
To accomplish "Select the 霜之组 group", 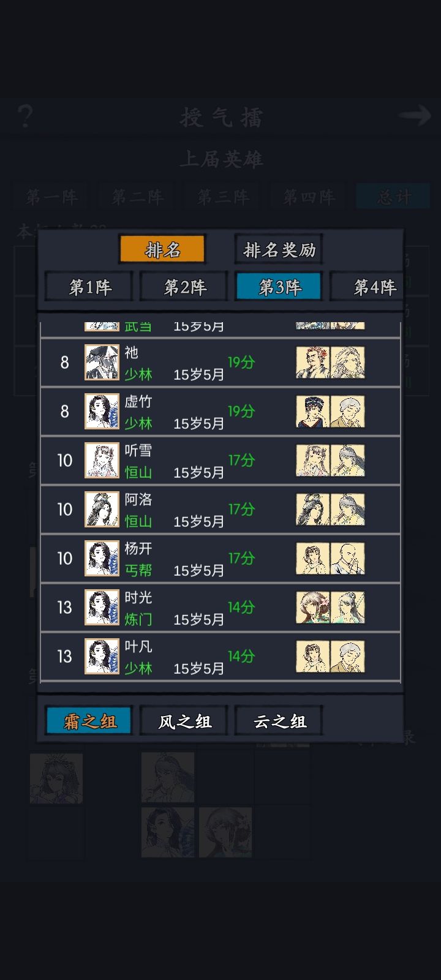I will coord(89,721).
